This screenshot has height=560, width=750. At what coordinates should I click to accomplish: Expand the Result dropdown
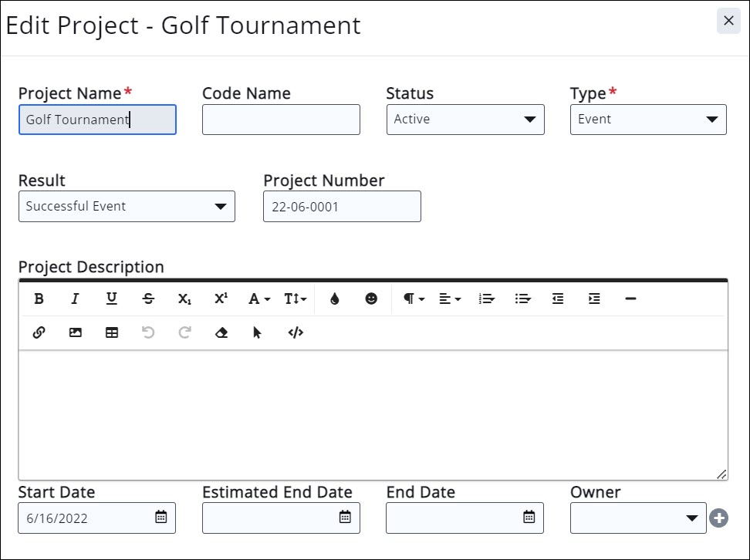[127, 207]
